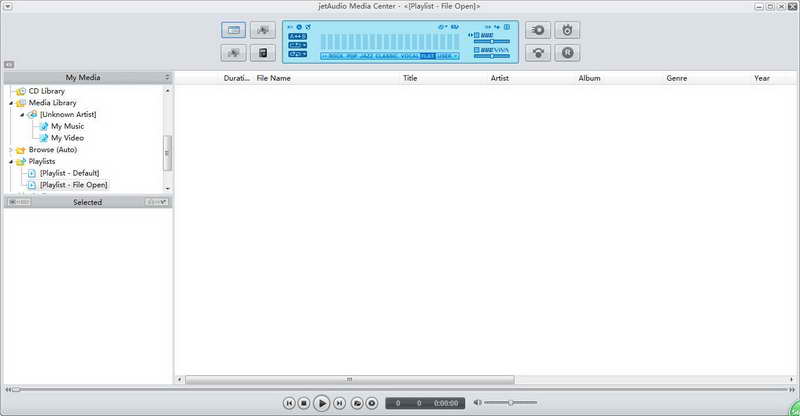This screenshot has width=800, height=416.
Task: Open the My Media panel options arrows
Action: point(167,78)
